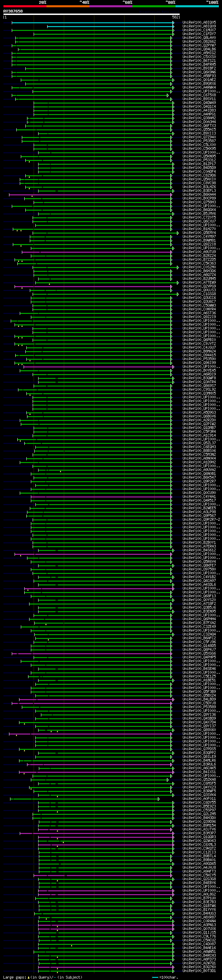Open hit UniRef100_A9UTU9
The width and height of the screenshot is (222, 980).
pos(199,252)
